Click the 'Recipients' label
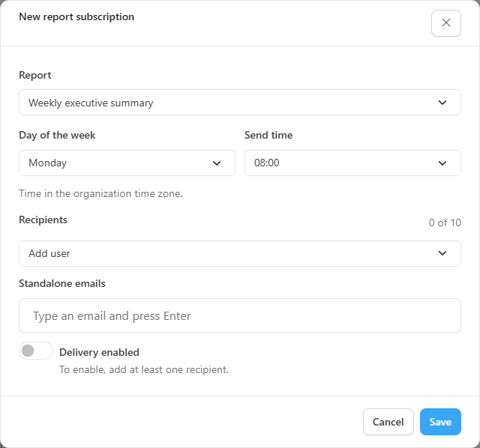Screen dimensions: 480x448 click(43, 220)
